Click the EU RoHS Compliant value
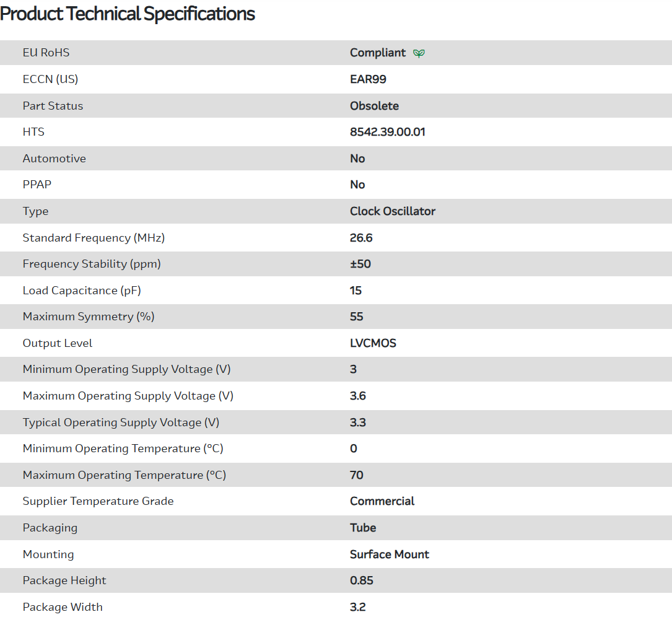Screen dimensions: 672x617 377,53
